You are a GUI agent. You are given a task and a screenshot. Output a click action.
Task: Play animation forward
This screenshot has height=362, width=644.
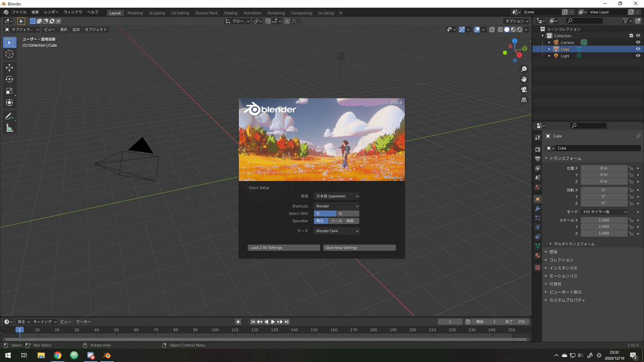(x=273, y=322)
